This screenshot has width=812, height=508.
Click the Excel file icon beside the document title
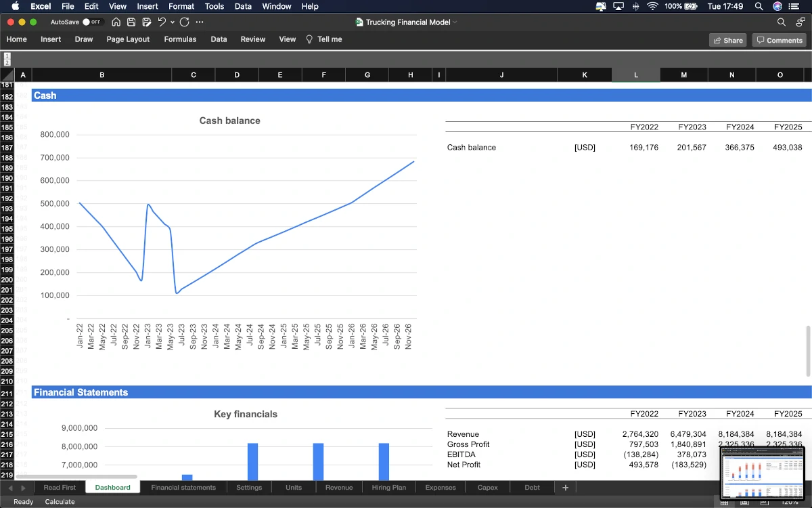tap(359, 22)
